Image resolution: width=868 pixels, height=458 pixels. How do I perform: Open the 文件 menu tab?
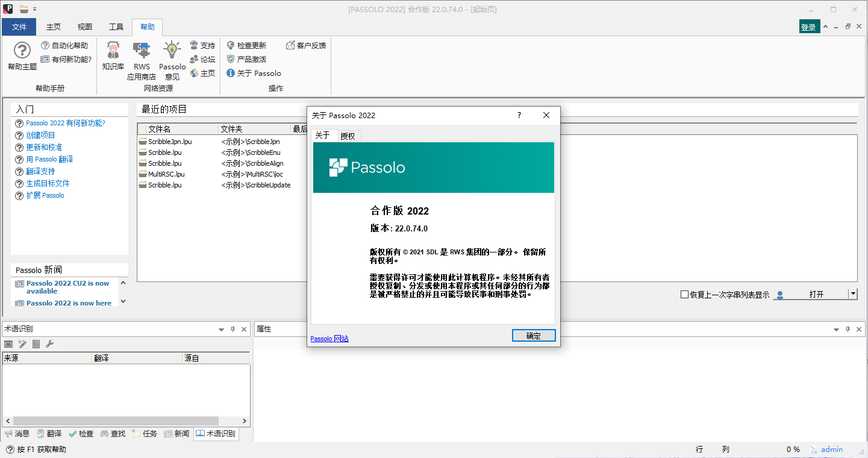click(19, 27)
